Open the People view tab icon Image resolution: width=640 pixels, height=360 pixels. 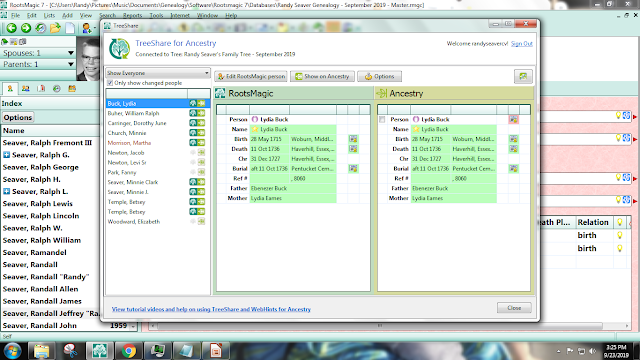(56, 89)
